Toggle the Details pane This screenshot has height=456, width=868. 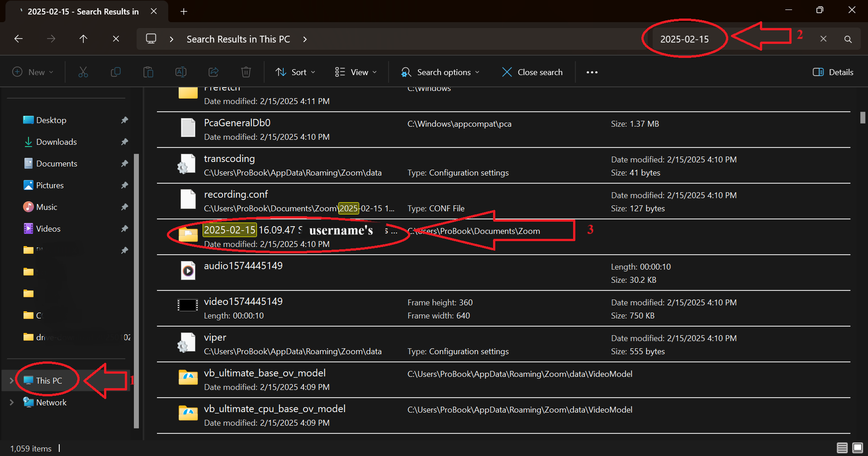click(x=833, y=72)
